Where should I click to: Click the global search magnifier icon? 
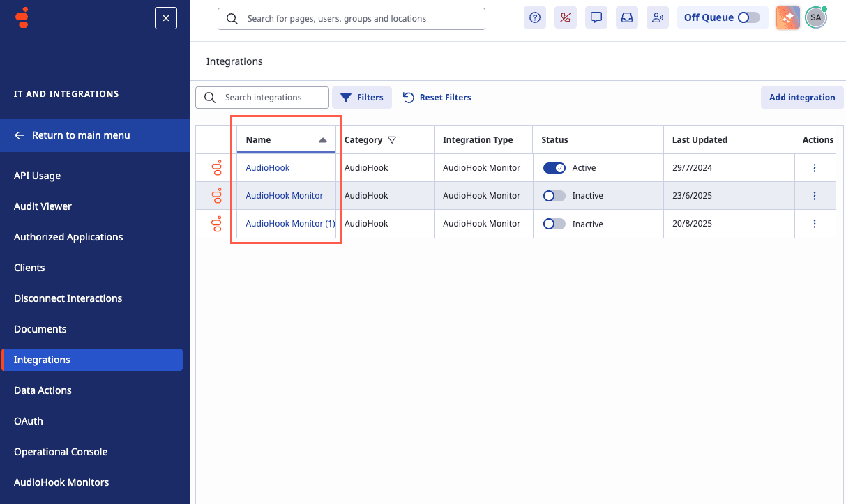tap(232, 19)
